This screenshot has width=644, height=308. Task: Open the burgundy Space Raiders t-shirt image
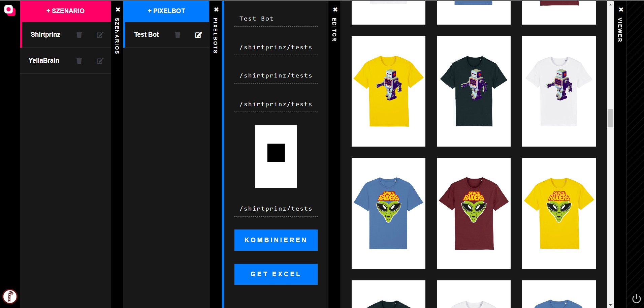[474, 213]
